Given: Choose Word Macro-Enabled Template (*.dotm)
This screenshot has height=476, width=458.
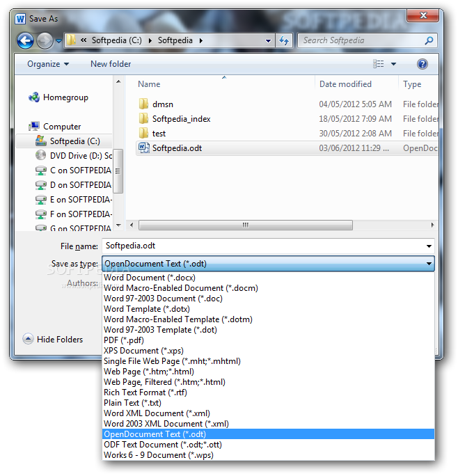Looking at the screenshot, I should tap(268, 319).
